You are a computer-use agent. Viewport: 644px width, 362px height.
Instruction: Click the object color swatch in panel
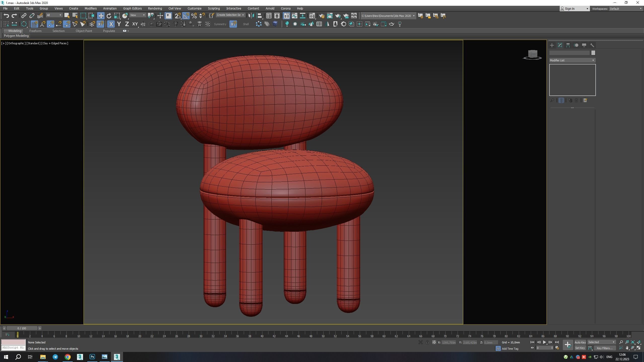[x=593, y=53]
